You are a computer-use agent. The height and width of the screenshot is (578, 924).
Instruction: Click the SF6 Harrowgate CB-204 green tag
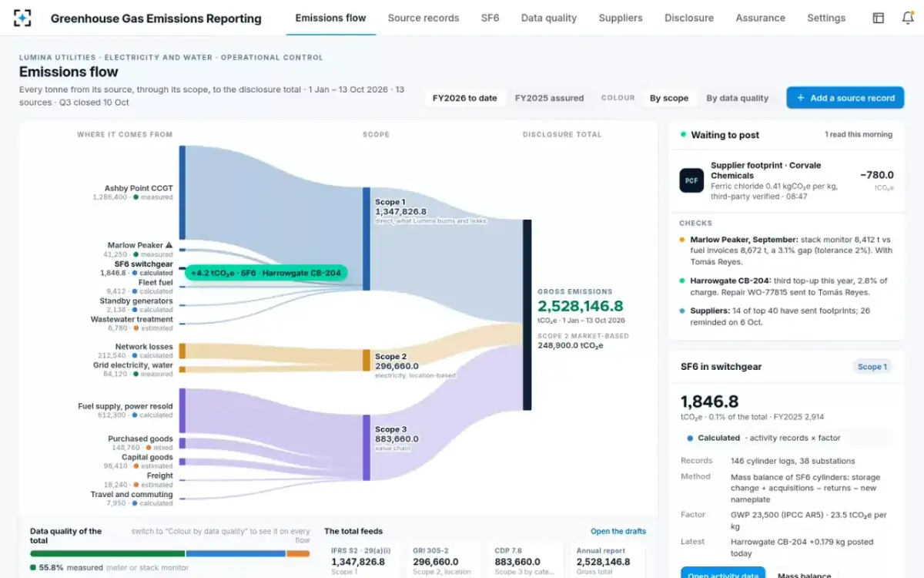tap(266, 273)
